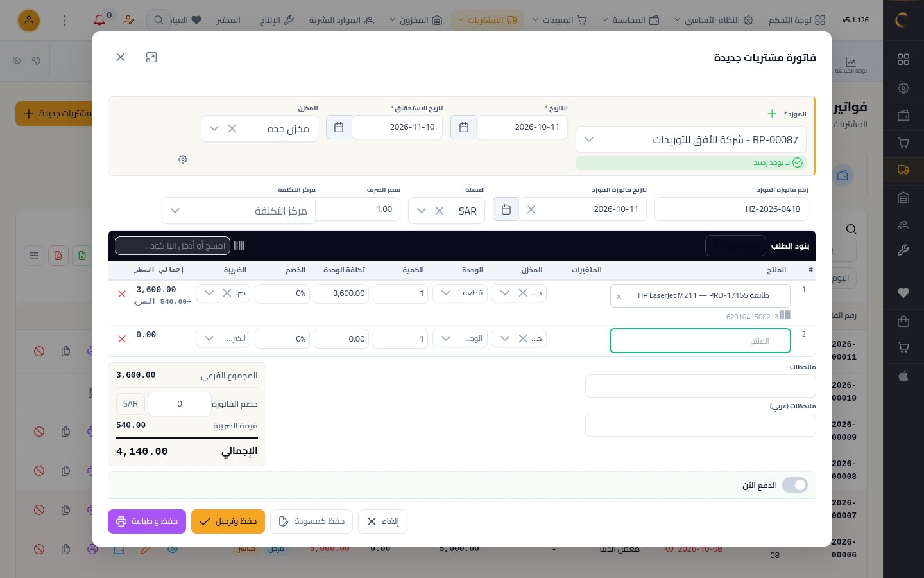
Task: Click the empty المنتج product field in row 2
Action: (x=700, y=341)
